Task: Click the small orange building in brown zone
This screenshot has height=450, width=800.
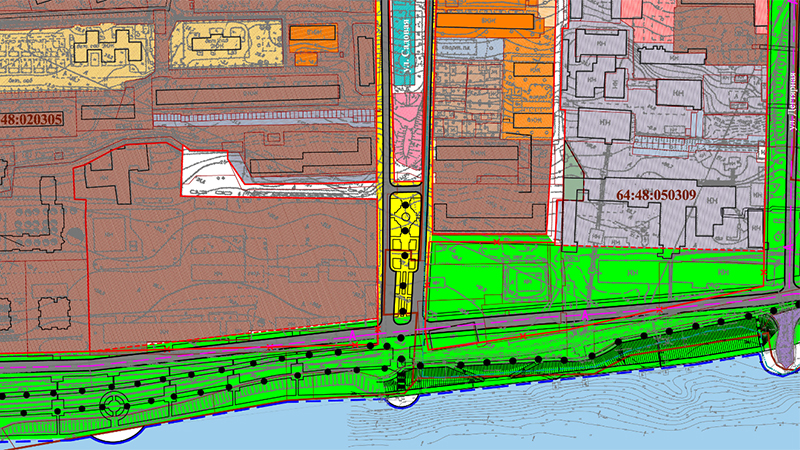Action: 312,31
